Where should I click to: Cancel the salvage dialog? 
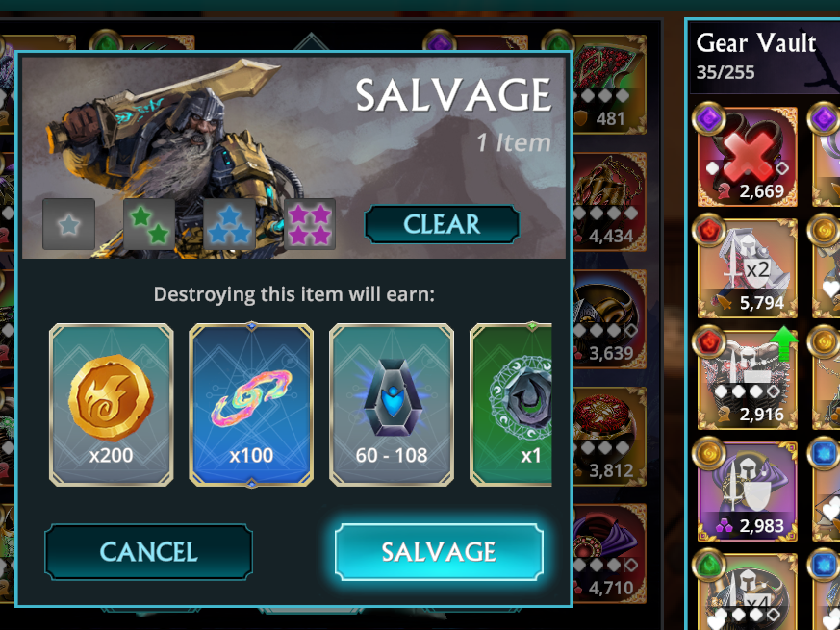click(x=148, y=552)
